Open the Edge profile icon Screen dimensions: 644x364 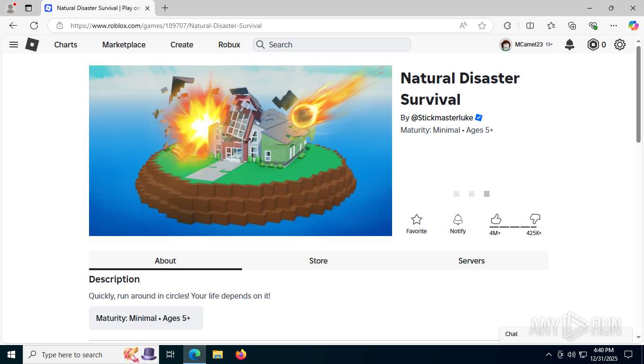(10, 8)
